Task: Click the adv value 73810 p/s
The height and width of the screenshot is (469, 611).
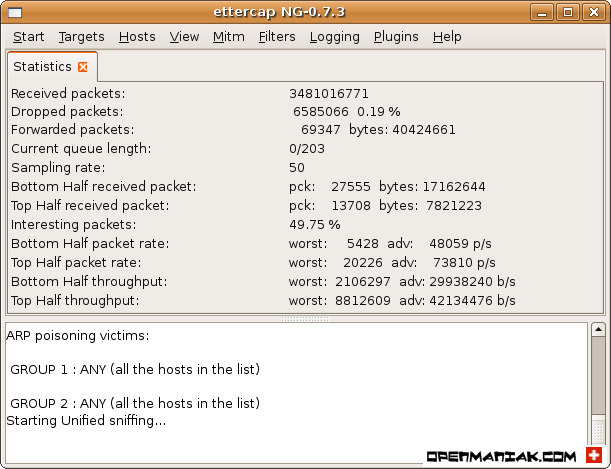Action: point(464,263)
